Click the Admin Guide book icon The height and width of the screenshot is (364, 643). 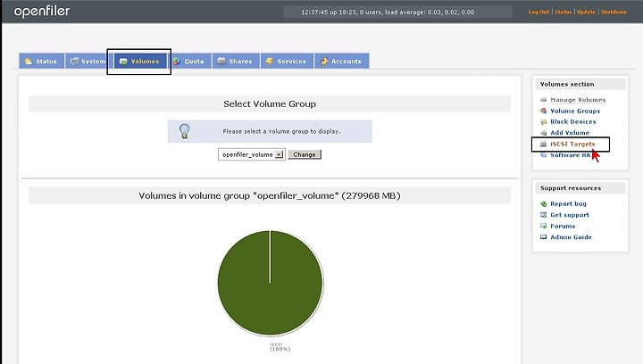point(543,236)
